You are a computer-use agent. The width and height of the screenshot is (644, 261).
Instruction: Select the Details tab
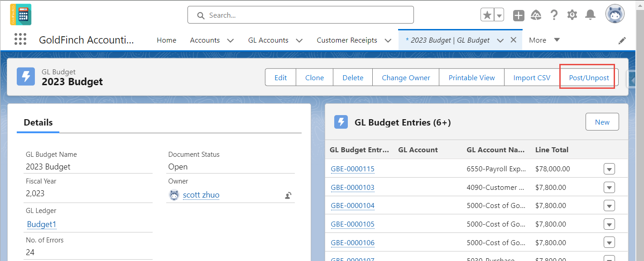(x=38, y=122)
